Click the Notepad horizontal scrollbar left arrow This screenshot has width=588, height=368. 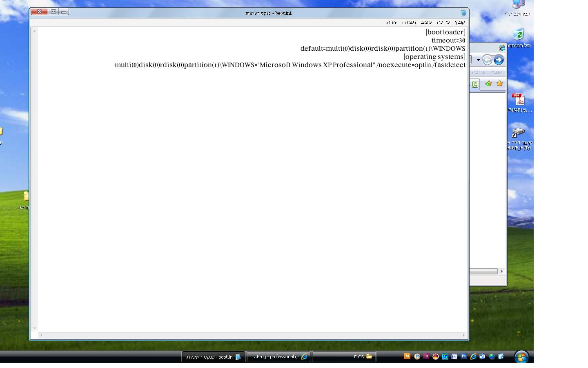41,335
